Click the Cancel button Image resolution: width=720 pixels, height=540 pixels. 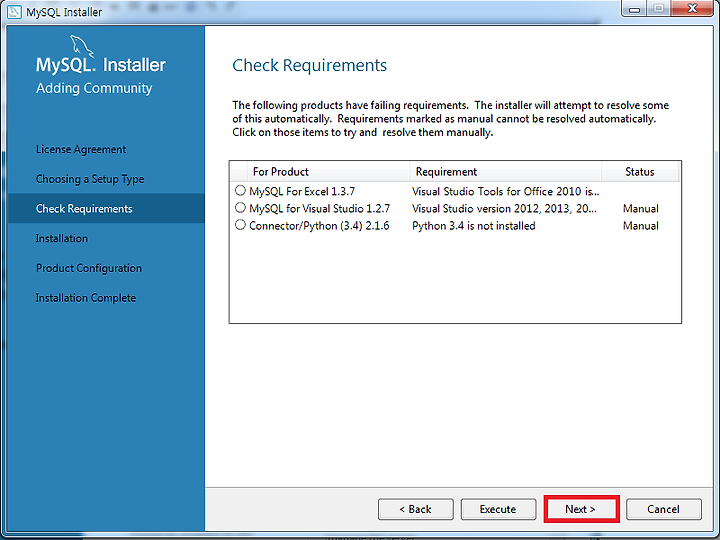point(664,509)
